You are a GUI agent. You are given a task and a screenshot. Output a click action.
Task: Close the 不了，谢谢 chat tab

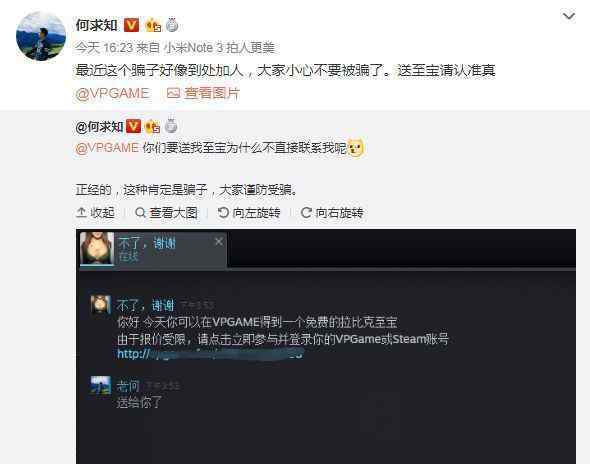click(219, 242)
